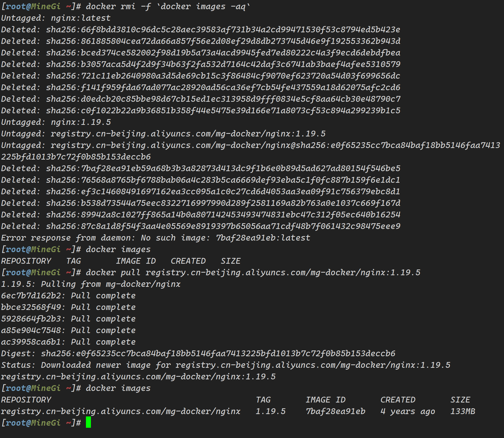
Task: Click the '133MB' size value
Action: pos(463,411)
